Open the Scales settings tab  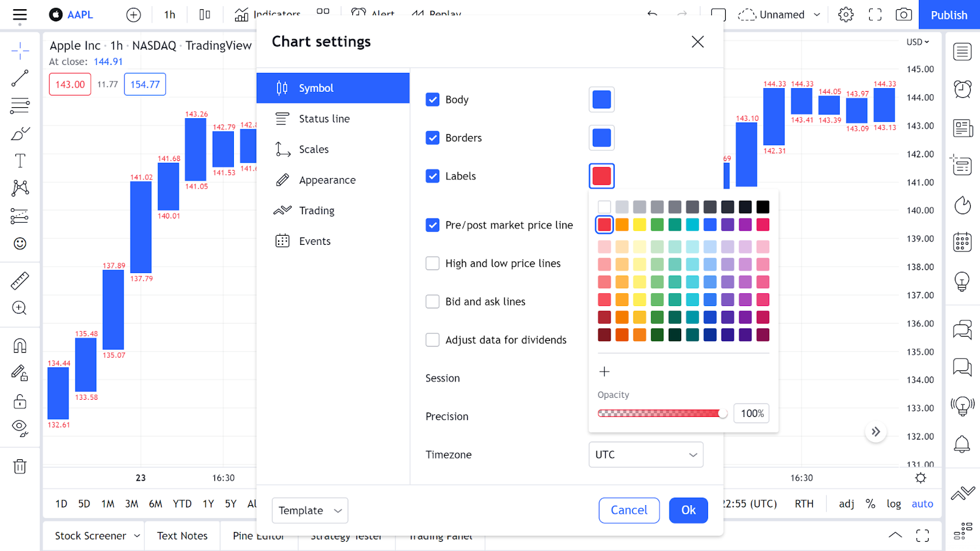[333, 149]
